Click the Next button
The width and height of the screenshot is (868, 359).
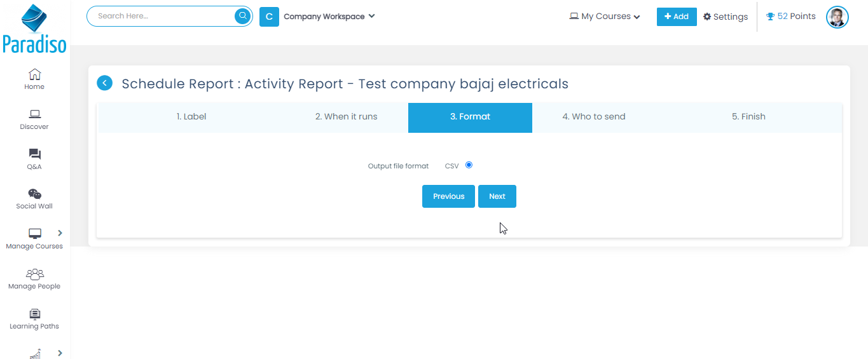(x=497, y=196)
